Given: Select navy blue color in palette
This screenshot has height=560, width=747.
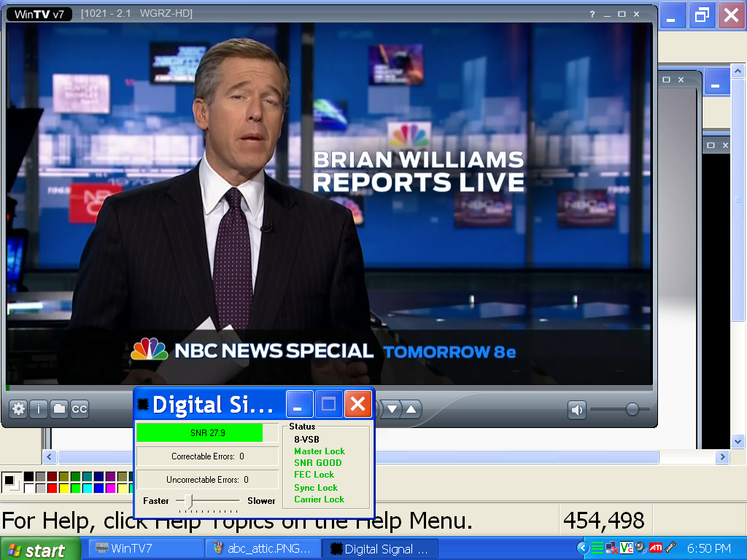Looking at the screenshot, I should 98,477.
